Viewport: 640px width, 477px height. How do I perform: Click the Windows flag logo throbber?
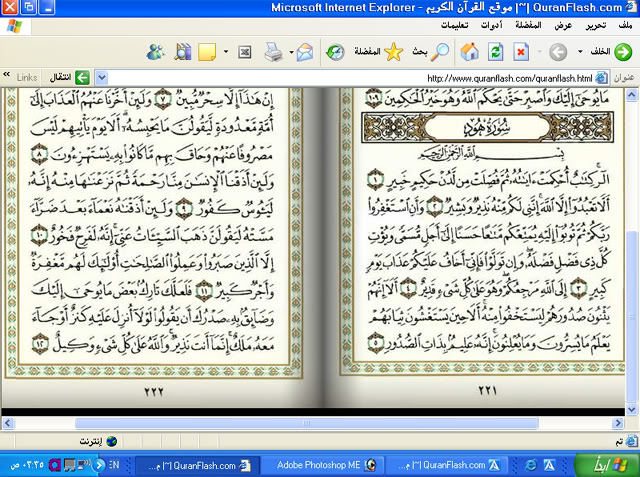(x=15, y=26)
